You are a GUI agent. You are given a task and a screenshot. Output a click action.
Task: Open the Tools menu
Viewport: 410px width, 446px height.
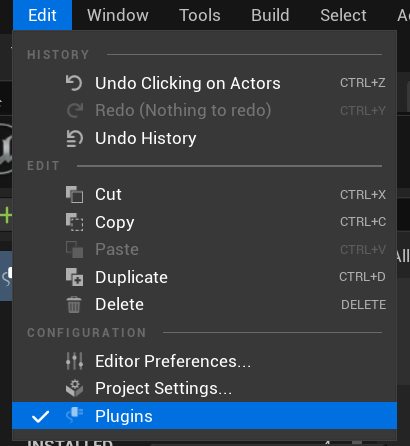pyautogui.click(x=200, y=15)
